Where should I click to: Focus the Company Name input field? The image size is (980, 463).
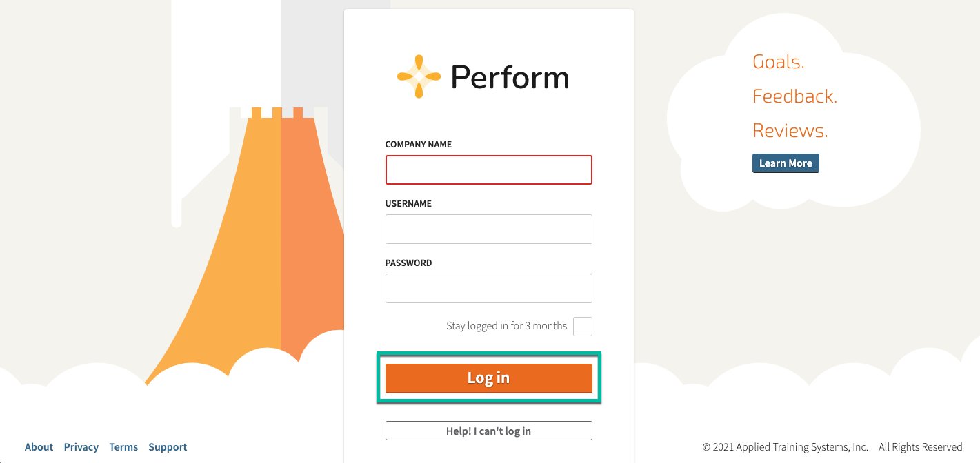pos(488,170)
